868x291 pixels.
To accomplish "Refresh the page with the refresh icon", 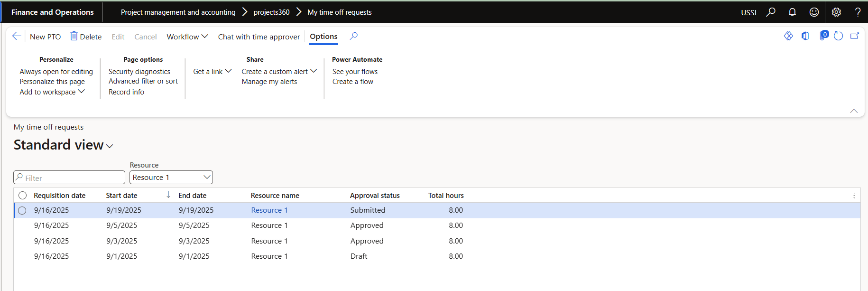I will pyautogui.click(x=838, y=36).
